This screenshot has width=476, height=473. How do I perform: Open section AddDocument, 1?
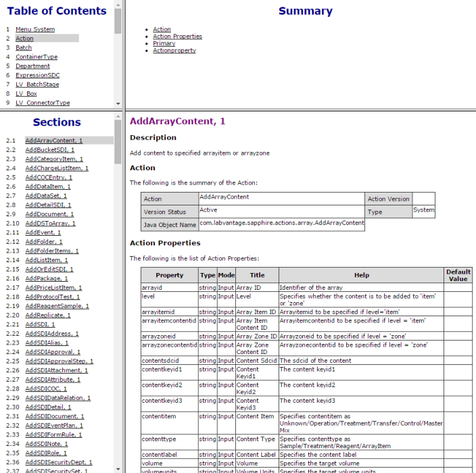coord(49,214)
